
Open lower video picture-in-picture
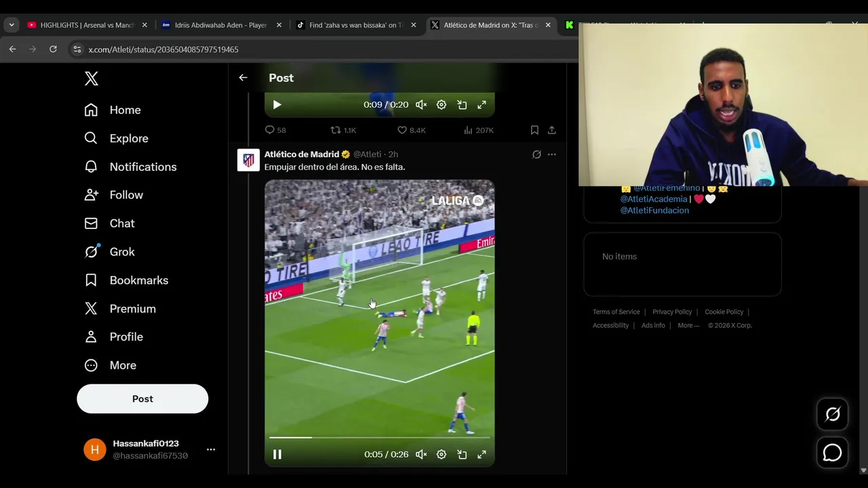462,454
